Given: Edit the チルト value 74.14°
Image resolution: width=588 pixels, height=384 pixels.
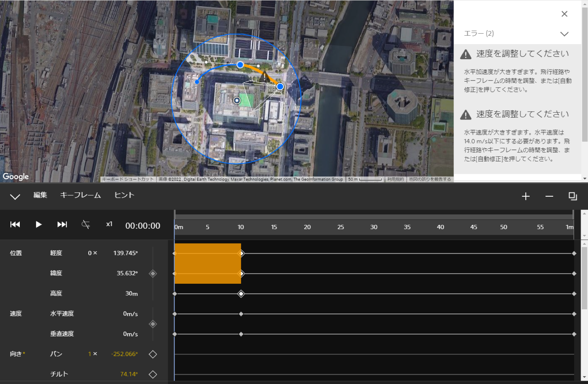Looking at the screenshot, I should (x=129, y=374).
